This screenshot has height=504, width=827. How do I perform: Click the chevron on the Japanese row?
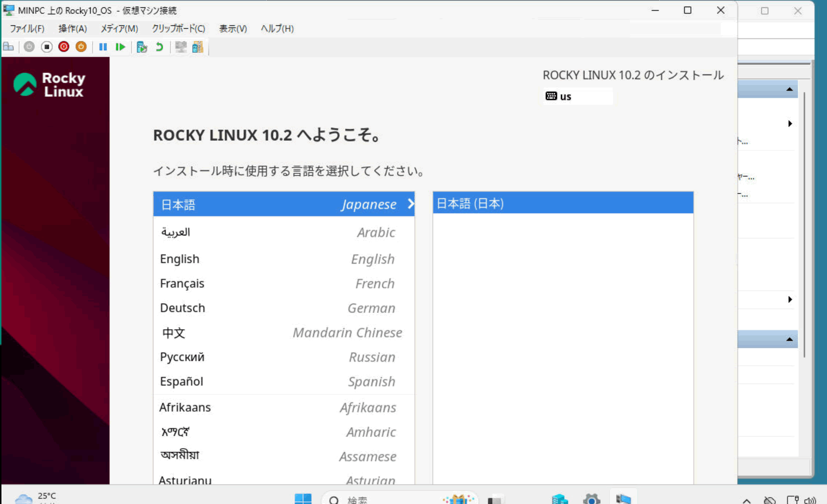[410, 204]
